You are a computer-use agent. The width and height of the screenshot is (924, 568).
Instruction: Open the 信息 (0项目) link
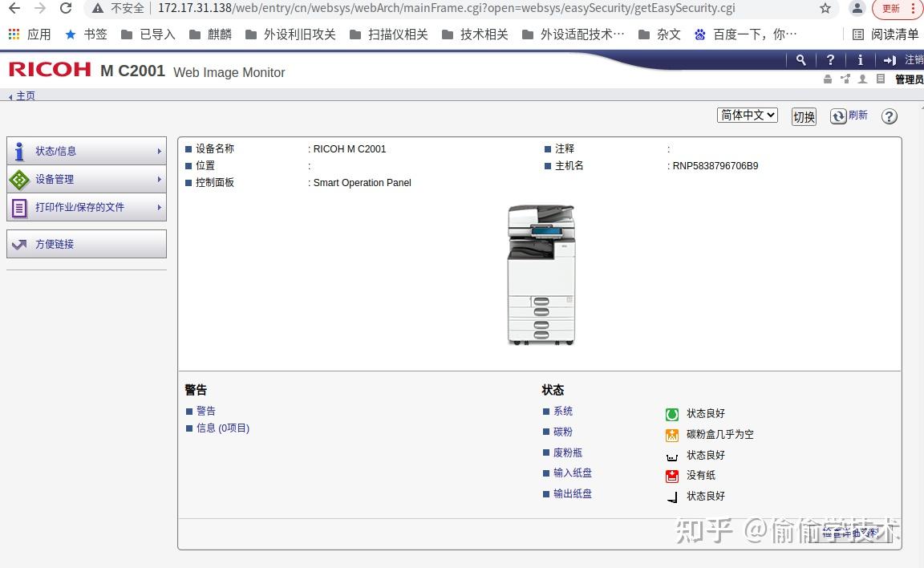tap(223, 428)
